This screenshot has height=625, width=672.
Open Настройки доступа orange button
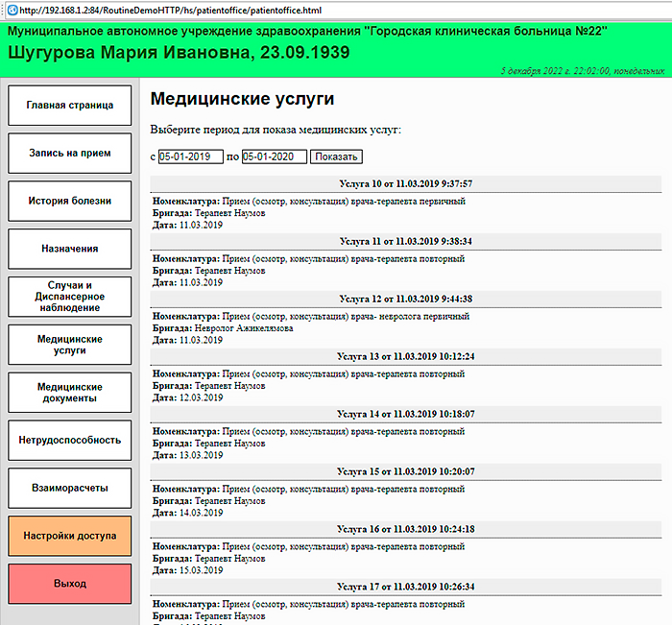(x=70, y=536)
